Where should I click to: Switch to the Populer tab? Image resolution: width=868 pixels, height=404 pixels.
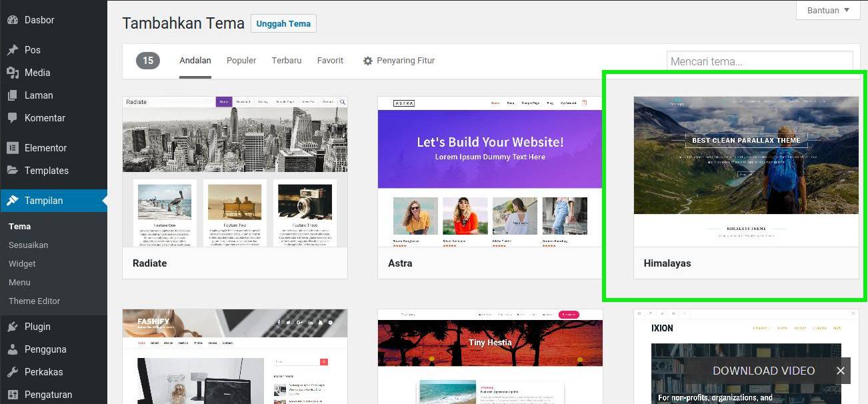241,61
